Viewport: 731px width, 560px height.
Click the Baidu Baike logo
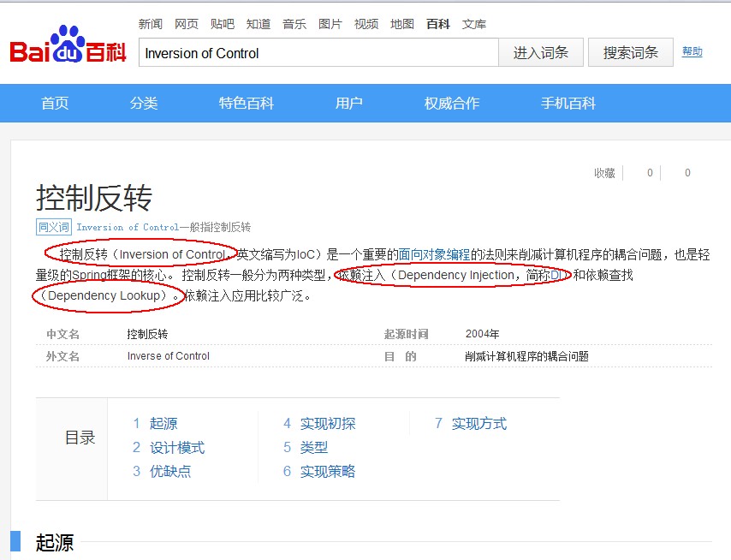click(68, 45)
